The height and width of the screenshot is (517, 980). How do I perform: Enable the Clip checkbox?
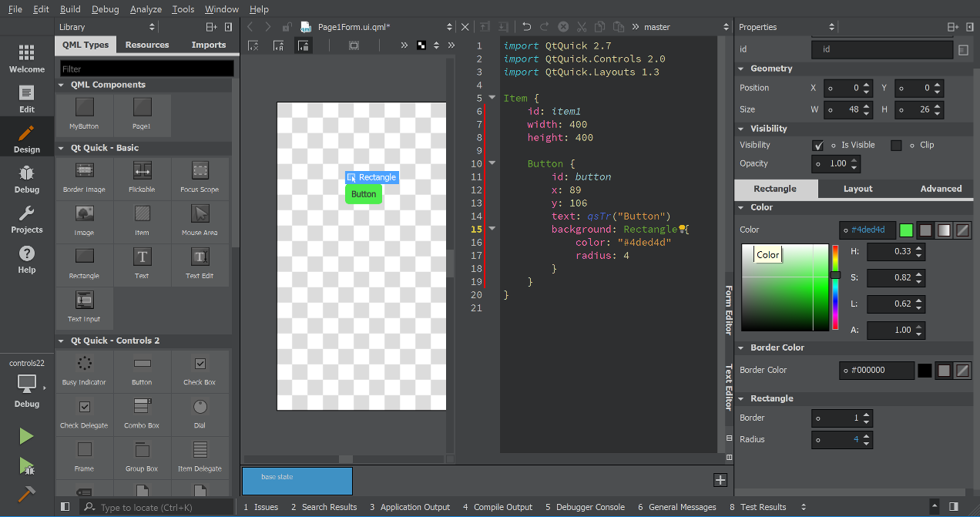click(897, 145)
